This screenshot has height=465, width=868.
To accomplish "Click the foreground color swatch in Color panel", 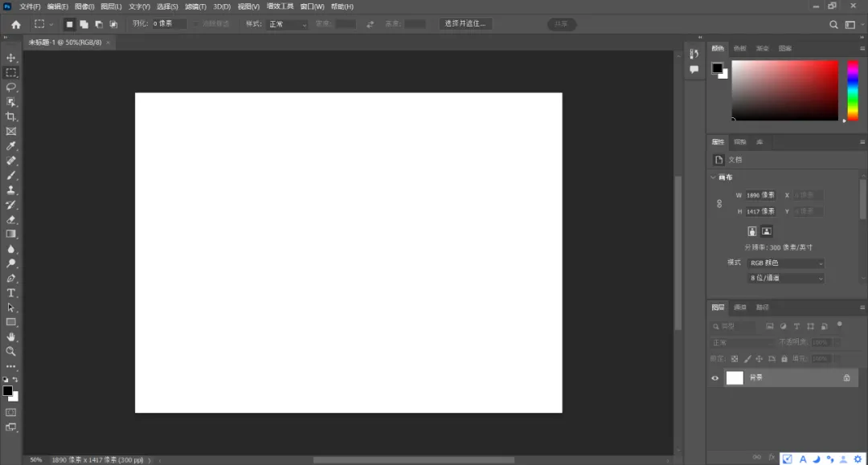I will [x=718, y=68].
